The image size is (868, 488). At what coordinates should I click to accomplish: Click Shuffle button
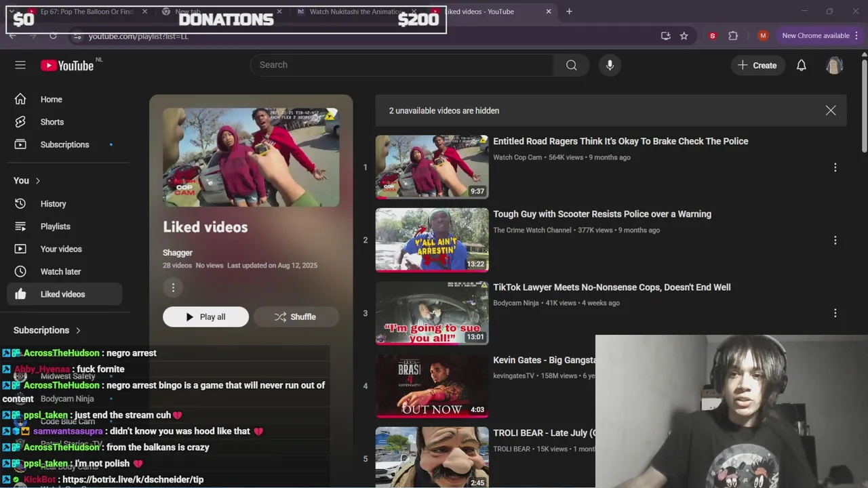coord(295,317)
